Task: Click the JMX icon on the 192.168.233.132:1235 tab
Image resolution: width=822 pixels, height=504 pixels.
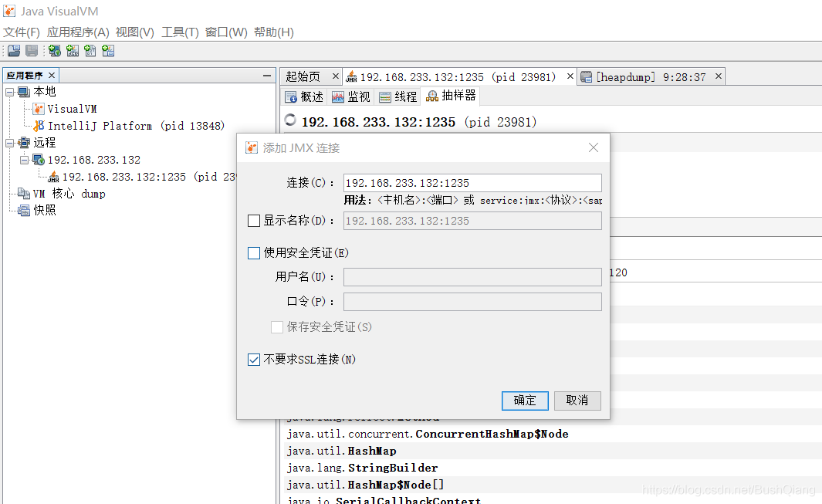Action: point(351,77)
